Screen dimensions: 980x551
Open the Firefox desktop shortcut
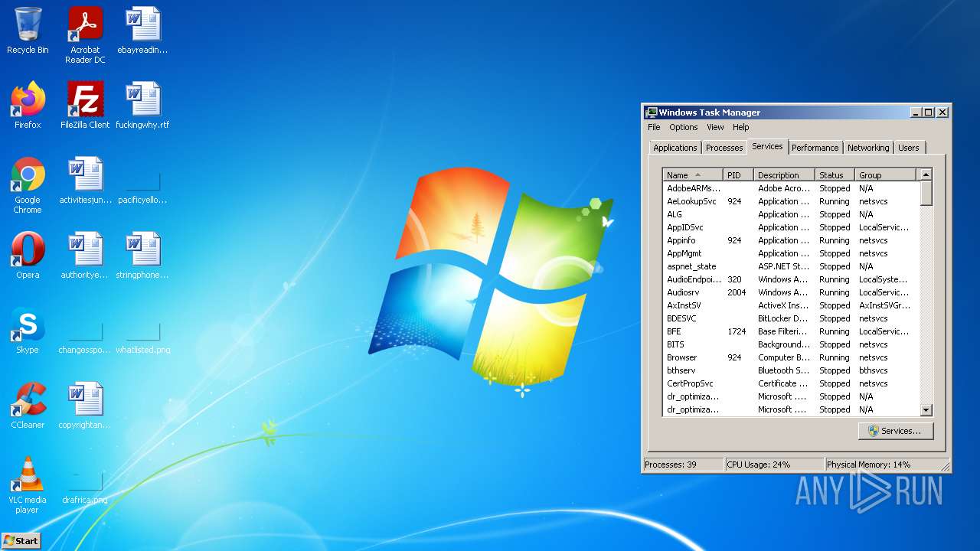pyautogui.click(x=28, y=106)
